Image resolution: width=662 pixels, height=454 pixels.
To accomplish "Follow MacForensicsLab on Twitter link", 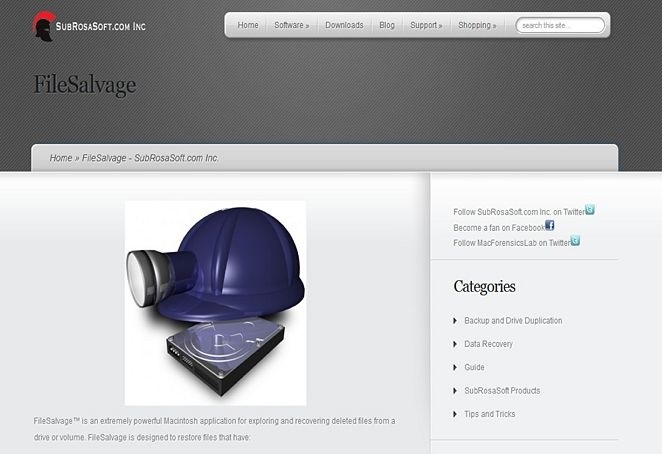I will (512, 243).
